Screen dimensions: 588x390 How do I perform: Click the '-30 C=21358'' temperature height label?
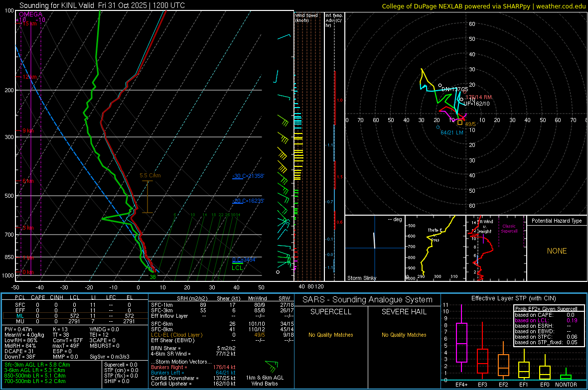[248, 176]
